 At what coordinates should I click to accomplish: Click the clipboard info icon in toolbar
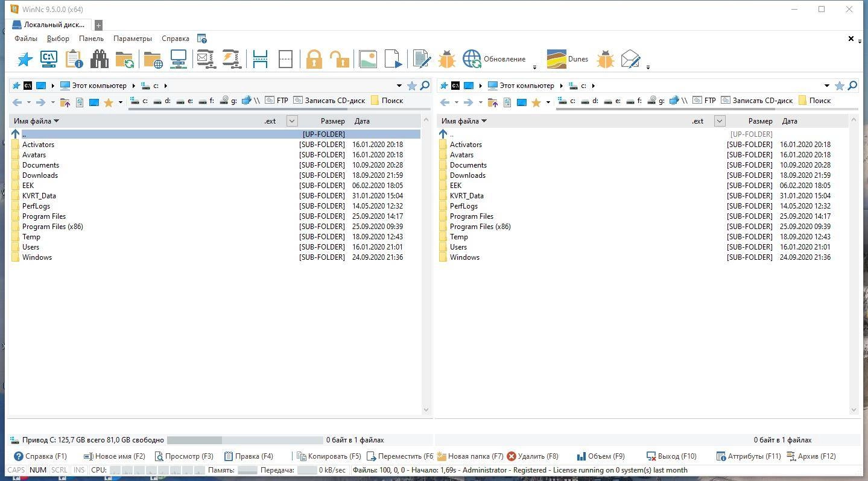pyautogui.click(x=74, y=59)
